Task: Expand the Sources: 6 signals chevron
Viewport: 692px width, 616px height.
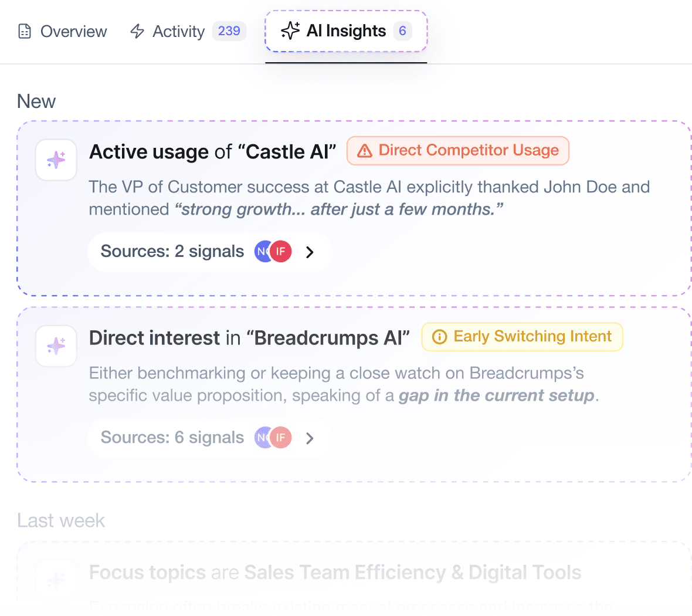Action: (310, 438)
